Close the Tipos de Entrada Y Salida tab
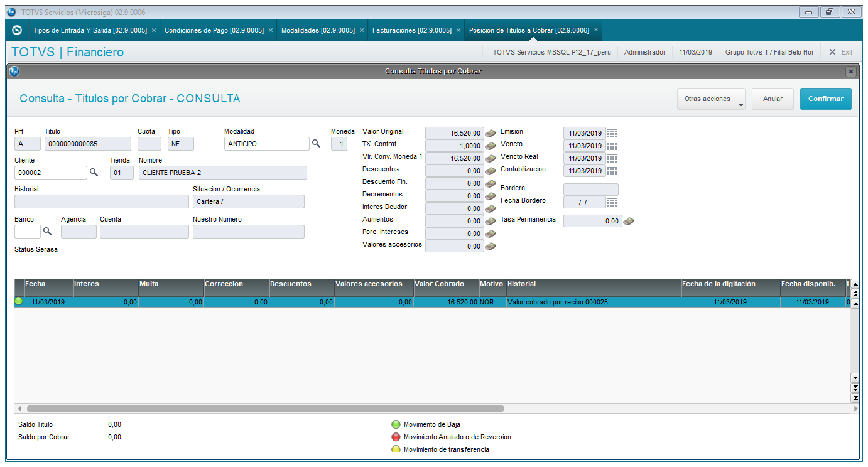Viewport: 868px width, 467px height. 154,30
